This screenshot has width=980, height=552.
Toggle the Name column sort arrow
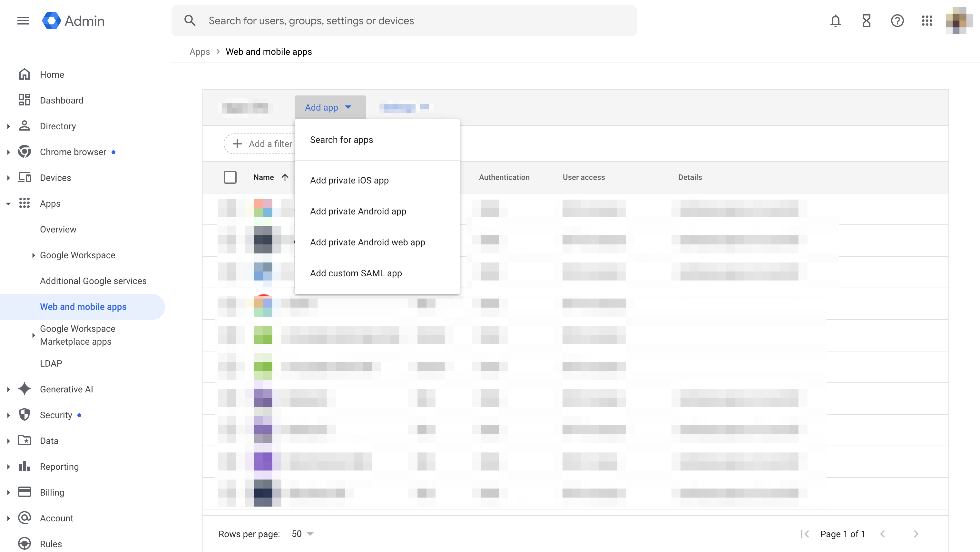click(x=285, y=177)
